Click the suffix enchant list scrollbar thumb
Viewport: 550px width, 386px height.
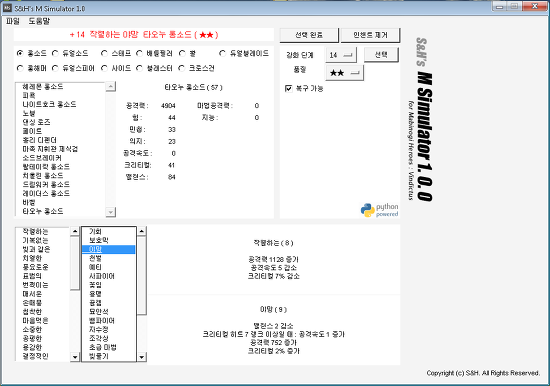141,276
